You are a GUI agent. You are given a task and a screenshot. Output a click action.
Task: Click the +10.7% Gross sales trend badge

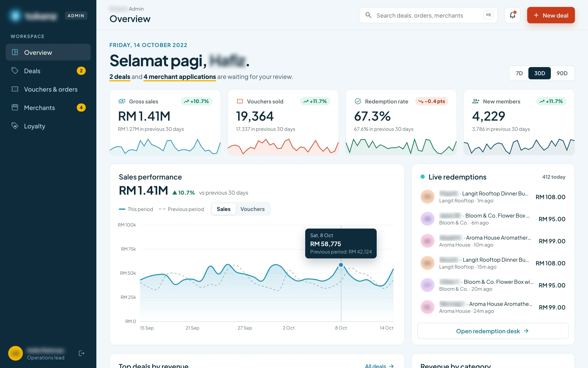[196, 101]
